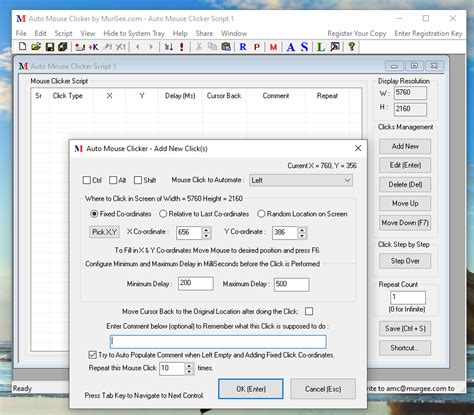Click the Move Down (F7) button
The image size is (474, 415).
[405, 223]
